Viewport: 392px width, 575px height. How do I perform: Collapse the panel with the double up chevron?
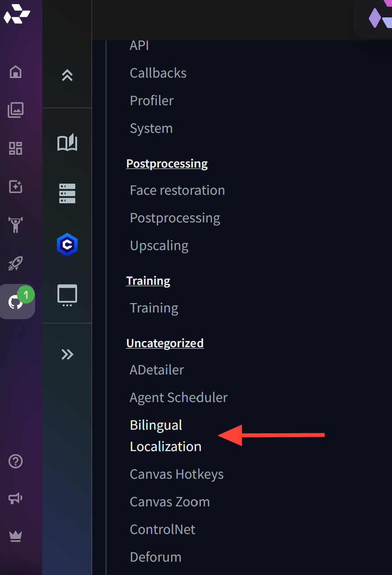click(x=67, y=75)
